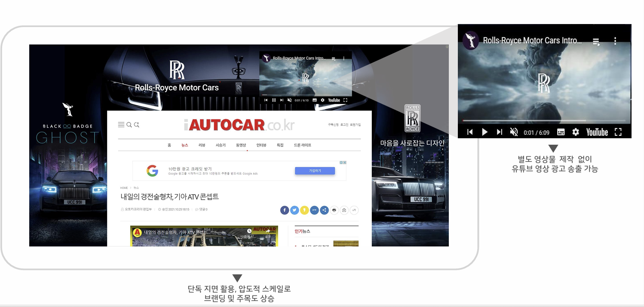Click the advanced search icon with plus sign

pos(137,125)
